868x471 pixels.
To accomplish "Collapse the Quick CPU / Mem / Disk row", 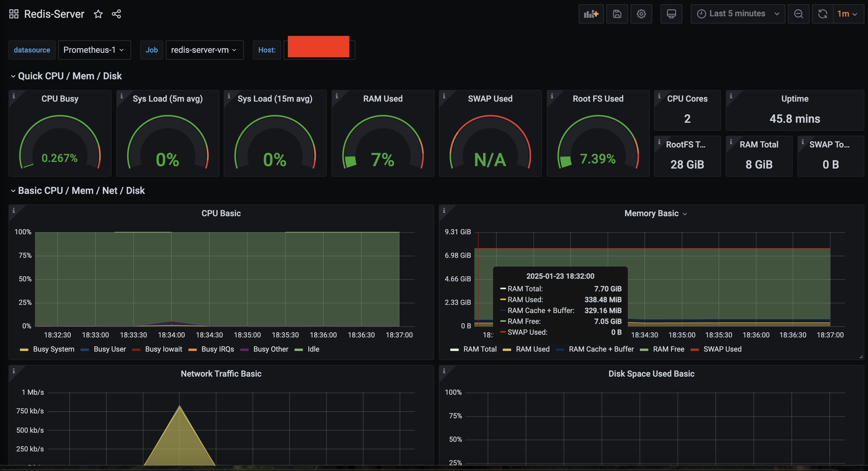I will [69, 76].
